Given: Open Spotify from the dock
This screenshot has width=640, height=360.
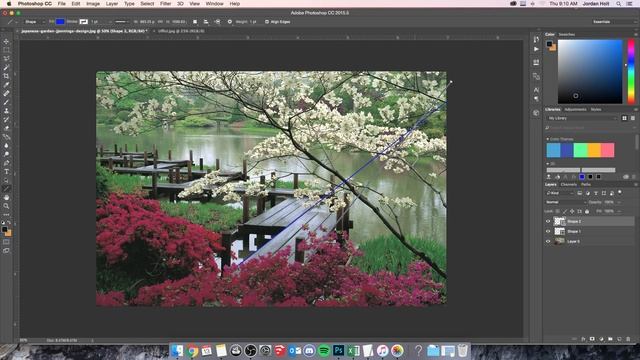Looking at the screenshot, I should [324, 350].
